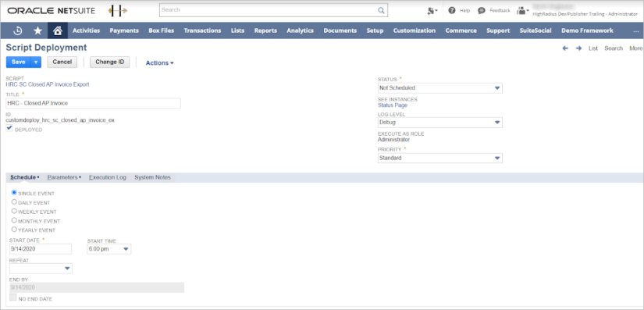Click the Save button
This screenshot has height=310, width=644.
[x=19, y=62]
